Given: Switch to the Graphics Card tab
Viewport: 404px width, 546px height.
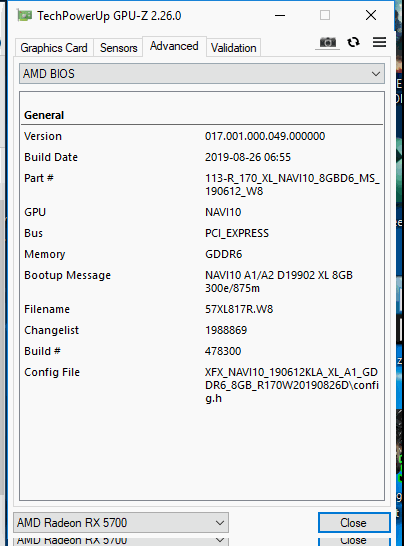Looking at the screenshot, I should (x=54, y=48).
